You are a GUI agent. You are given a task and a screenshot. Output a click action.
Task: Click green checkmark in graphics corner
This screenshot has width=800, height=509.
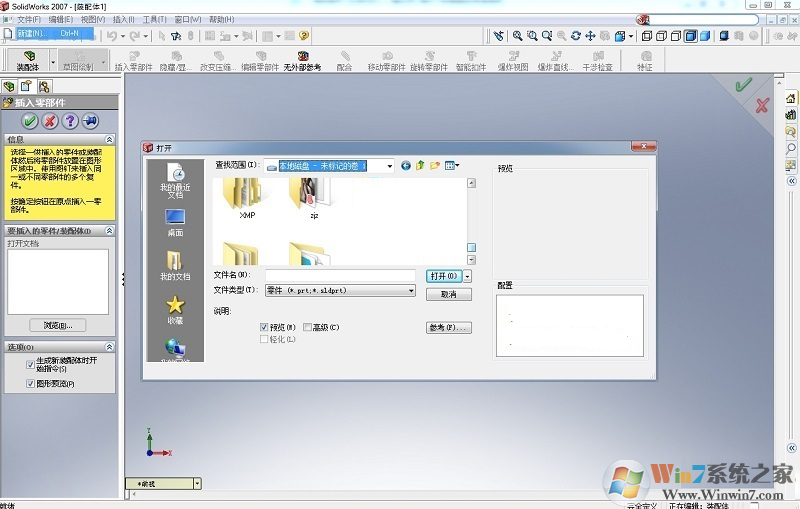click(x=743, y=84)
